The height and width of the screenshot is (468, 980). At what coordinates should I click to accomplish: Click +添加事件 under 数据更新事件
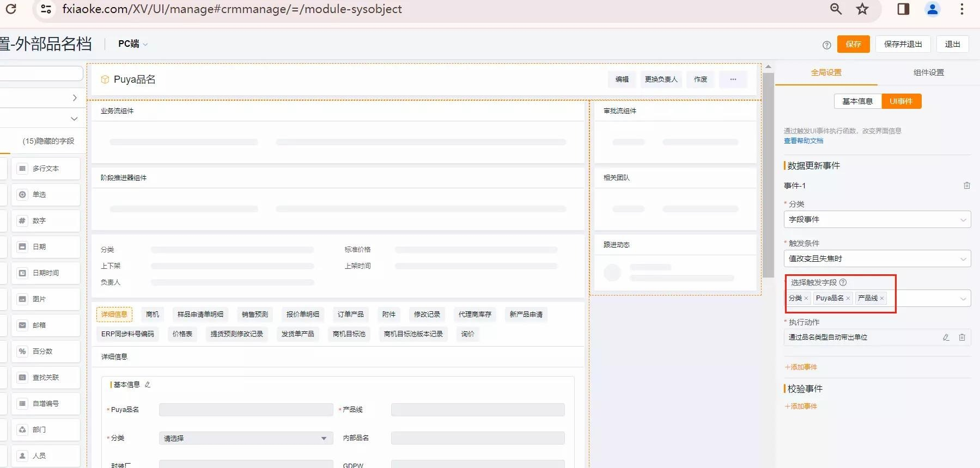(x=801, y=367)
